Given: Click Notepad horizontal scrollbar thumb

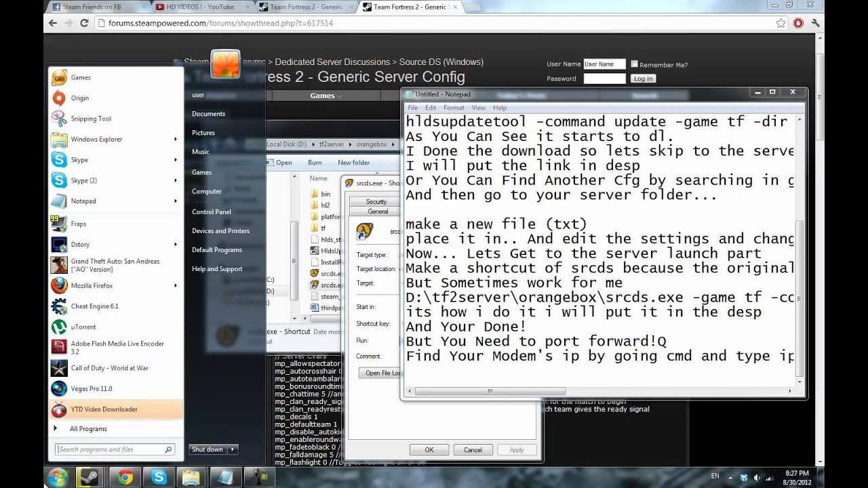Looking at the screenshot, I should [490, 391].
